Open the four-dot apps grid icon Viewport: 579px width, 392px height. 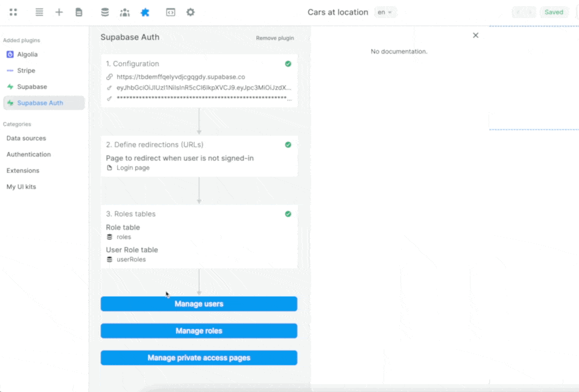[13, 12]
